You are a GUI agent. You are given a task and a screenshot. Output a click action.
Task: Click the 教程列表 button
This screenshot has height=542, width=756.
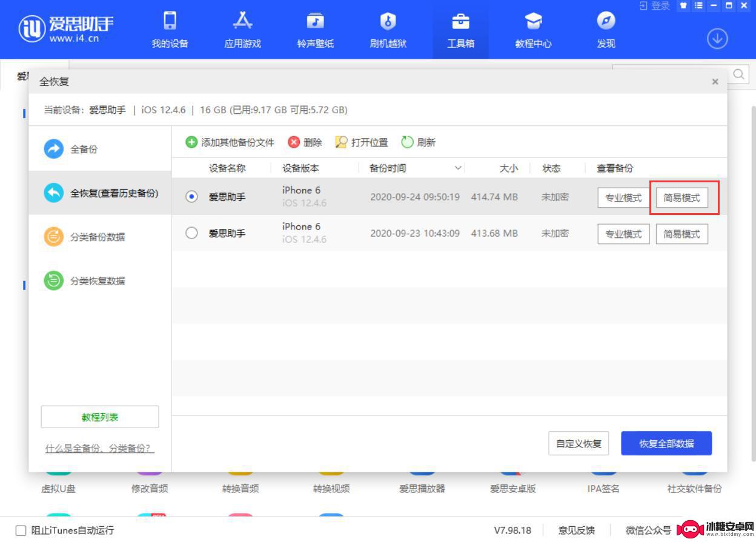point(100,417)
